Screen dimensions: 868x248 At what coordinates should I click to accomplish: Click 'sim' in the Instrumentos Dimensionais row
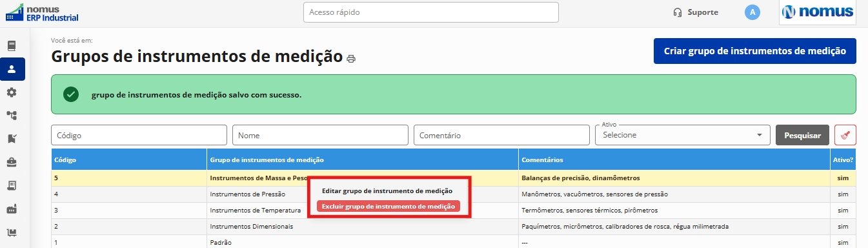(x=843, y=226)
